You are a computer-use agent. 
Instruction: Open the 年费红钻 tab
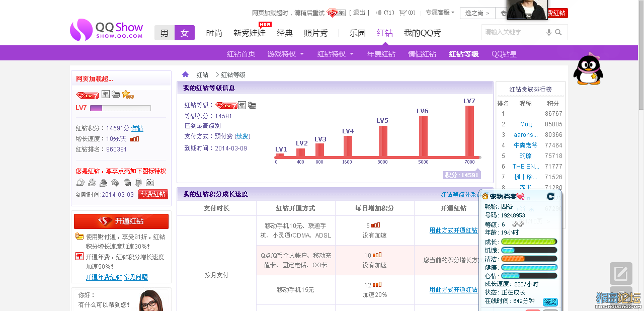point(381,54)
